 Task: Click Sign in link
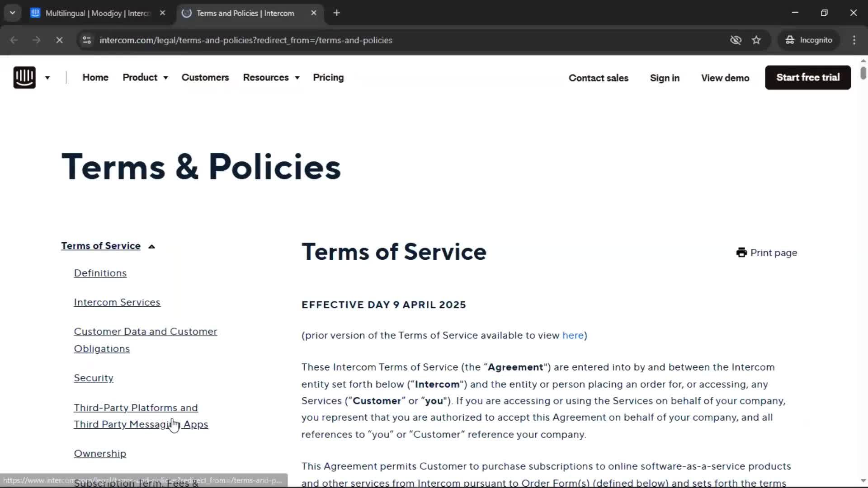pyautogui.click(x=665, y=78)
